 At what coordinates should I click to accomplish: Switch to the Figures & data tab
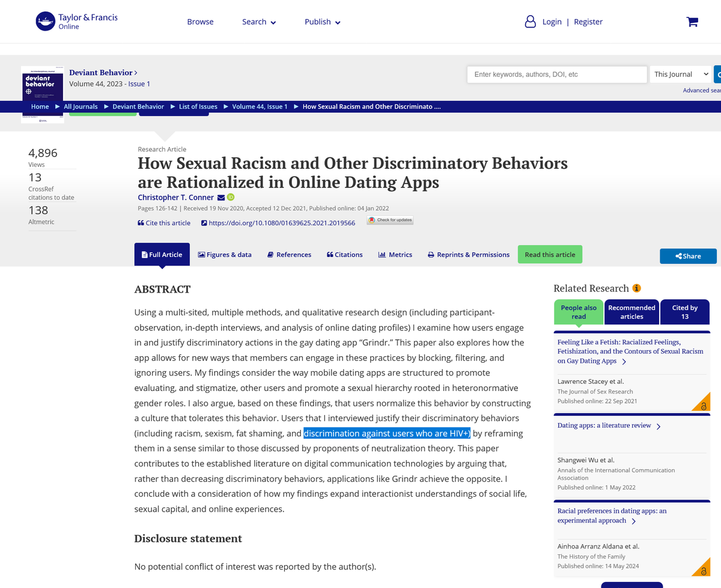(x=225, y=255)
